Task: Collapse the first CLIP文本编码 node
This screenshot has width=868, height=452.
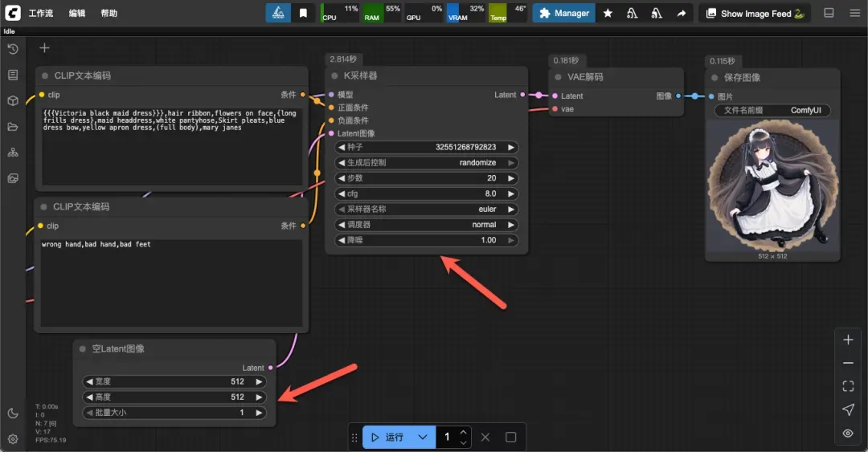Action: [45, 75]
